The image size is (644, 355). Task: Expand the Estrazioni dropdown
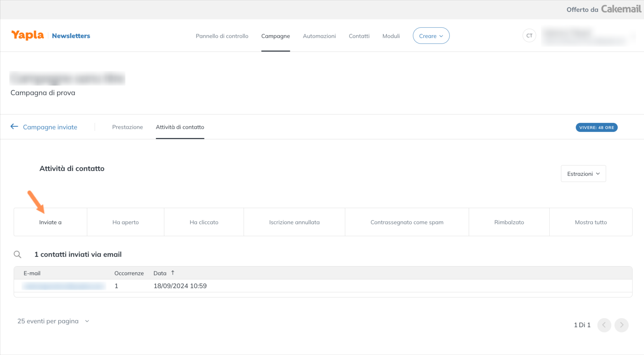pyautogui.click(x=583, y=174)
